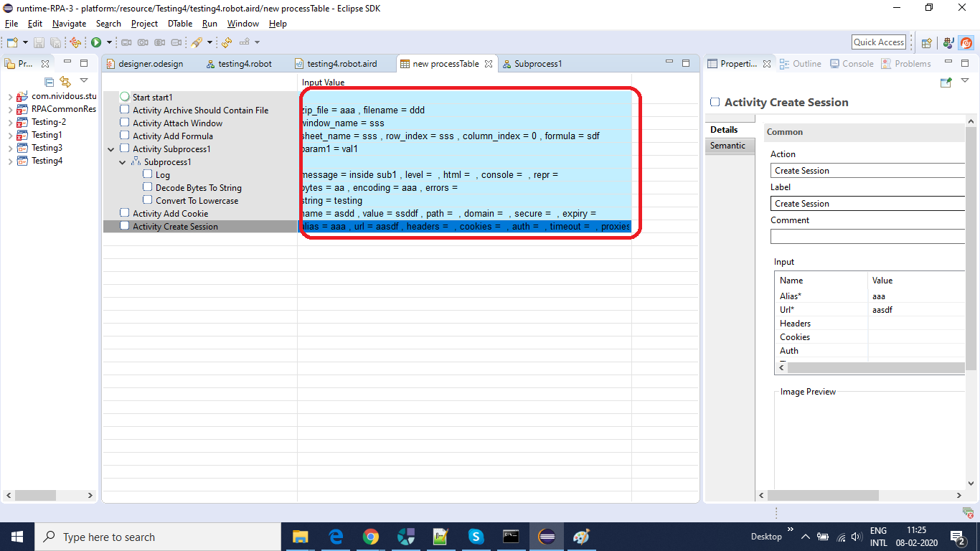Screen dimensions: 980x551
Task: Click the second gray camera icon in toolbar
Action: [x=143, y=43]
